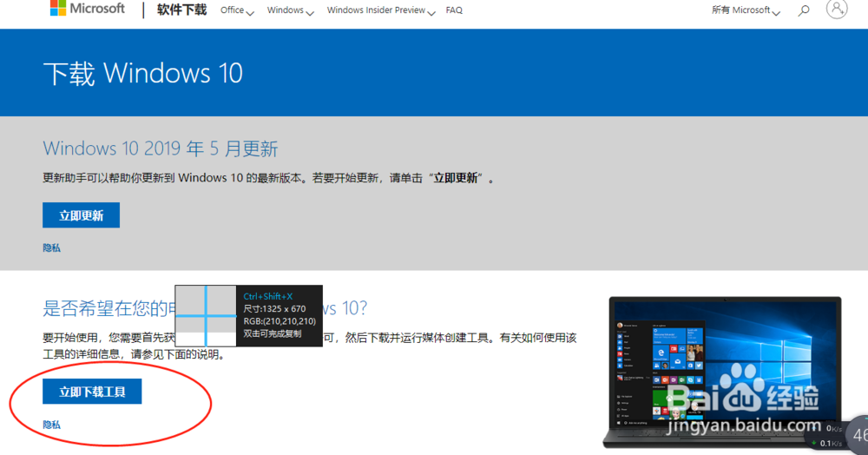Click the 尺寸:1325 x 670 text
The image size is (868, 455).
tap(274, 308)
